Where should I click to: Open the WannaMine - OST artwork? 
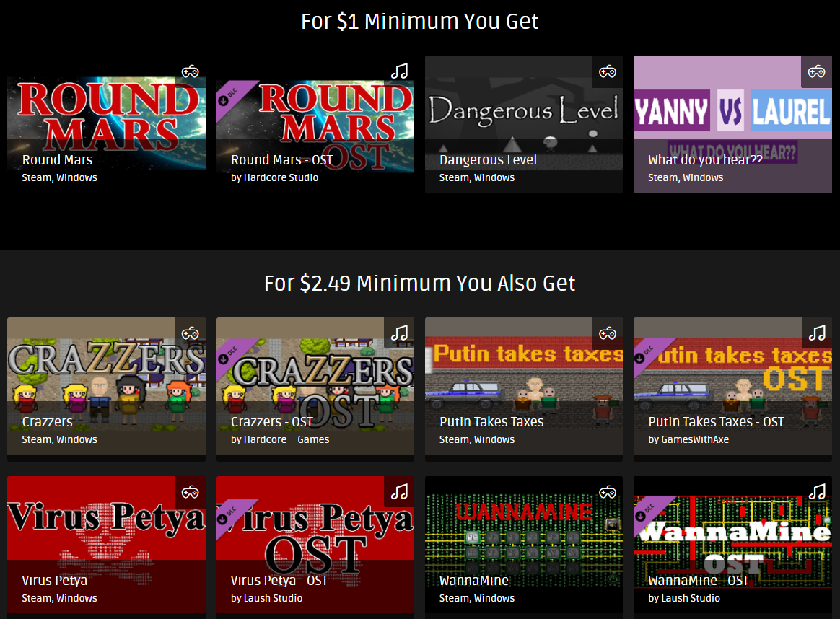(733, 545)
